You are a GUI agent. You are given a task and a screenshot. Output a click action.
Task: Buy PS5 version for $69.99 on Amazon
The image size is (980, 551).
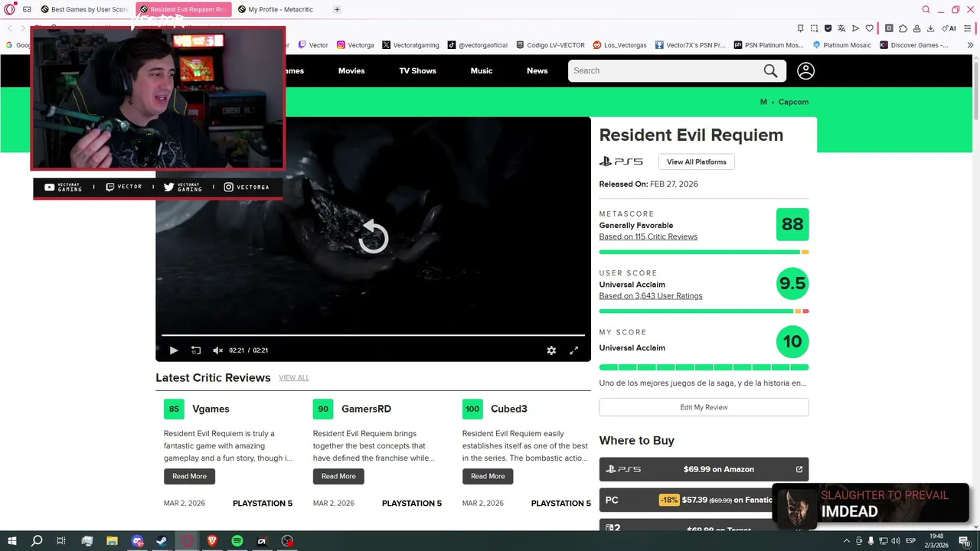tap(704, 469)
